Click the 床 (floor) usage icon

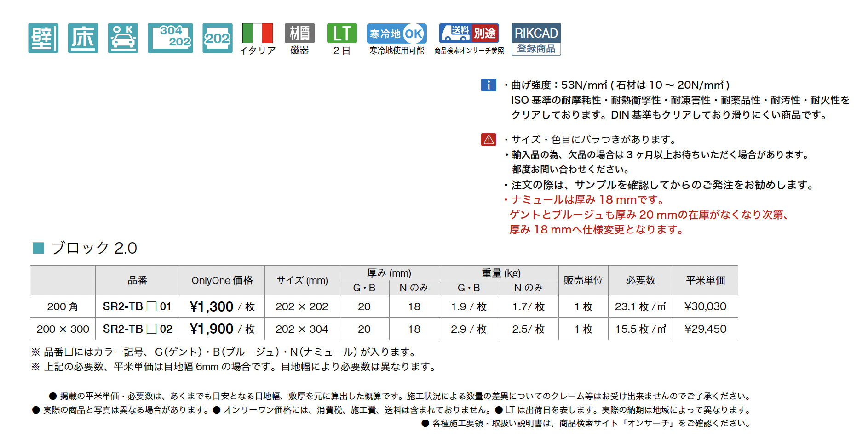[83, 38]
